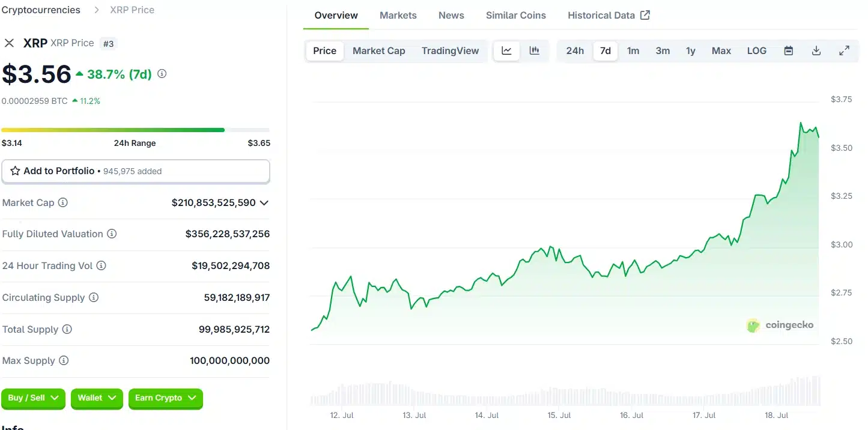Viewport: 868px width, 430px height.
Task: Toggle LOG scale on the chart
Action: [757, 51]
